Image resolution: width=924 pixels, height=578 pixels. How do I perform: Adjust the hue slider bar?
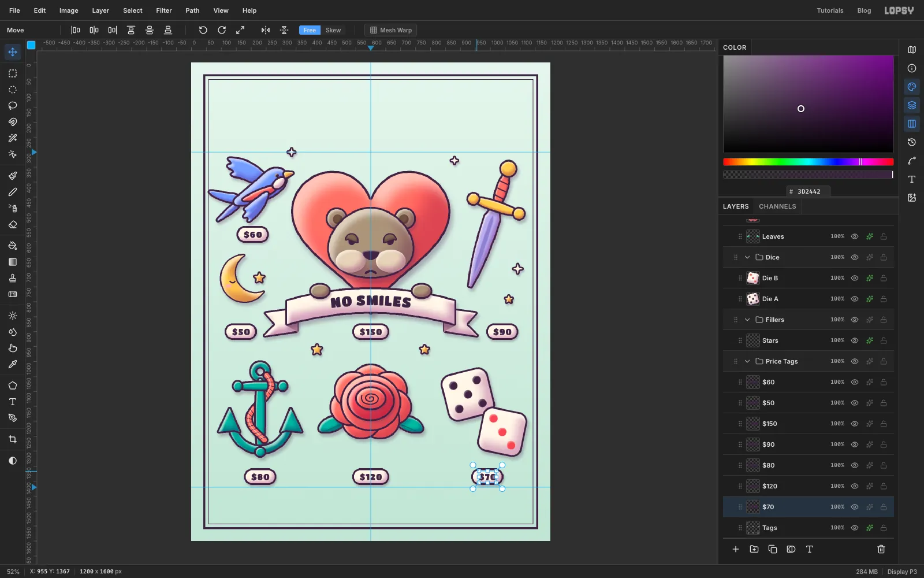(x=808, y=162)
